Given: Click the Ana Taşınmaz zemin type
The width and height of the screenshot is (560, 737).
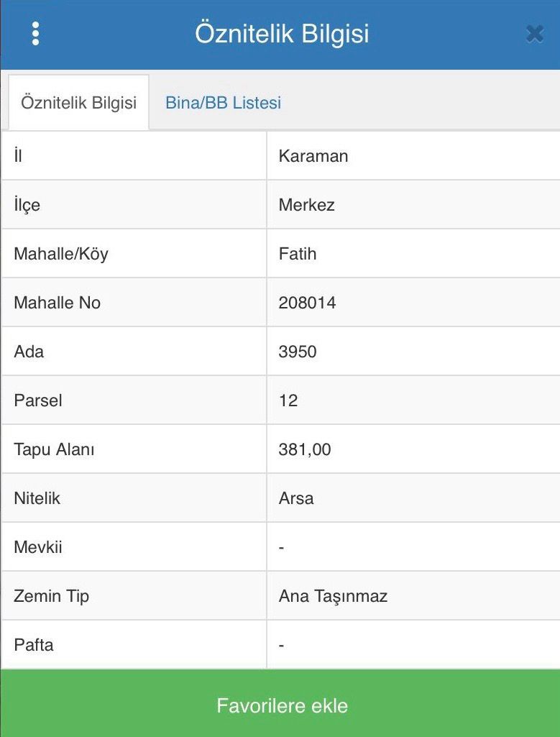Looking at the screenshot, I should point(334,595).
